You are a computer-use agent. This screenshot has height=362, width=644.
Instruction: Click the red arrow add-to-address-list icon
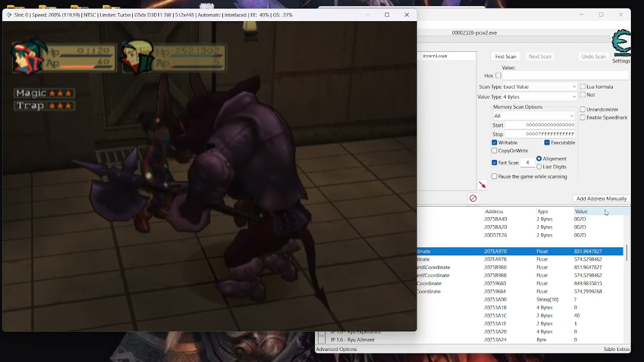[x=482, y=185]
